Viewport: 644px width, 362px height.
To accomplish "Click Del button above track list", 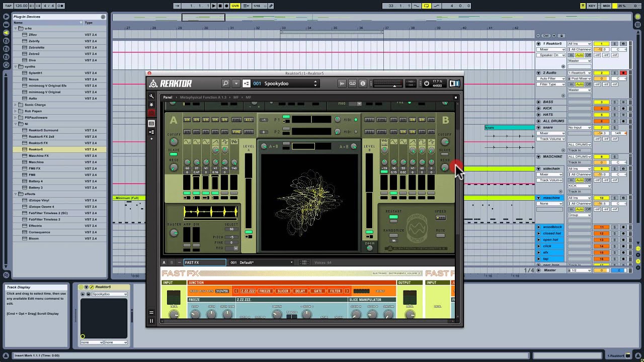I will pyautogui.click(x=546, y=35).
